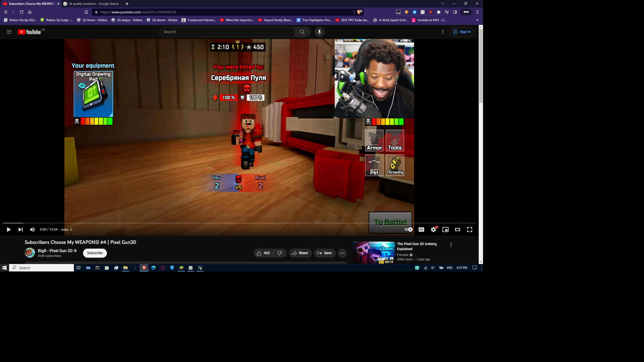Mute the video volume
644x362 pixels.
tap(32, 230)
